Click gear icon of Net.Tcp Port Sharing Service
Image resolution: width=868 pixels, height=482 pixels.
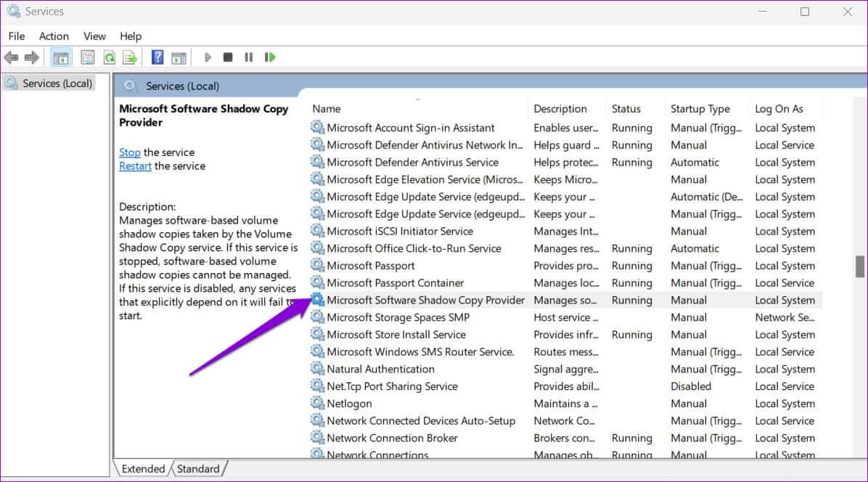317,385
